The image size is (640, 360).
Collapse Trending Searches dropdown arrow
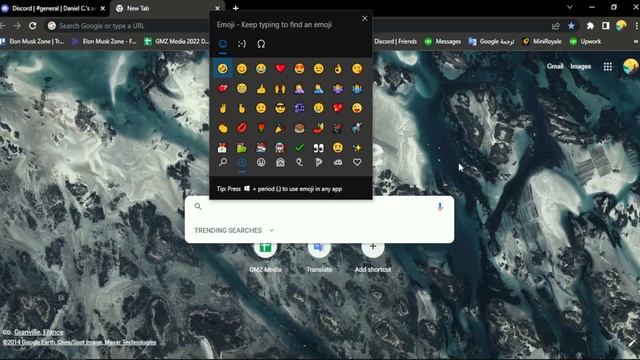point(271,231)
